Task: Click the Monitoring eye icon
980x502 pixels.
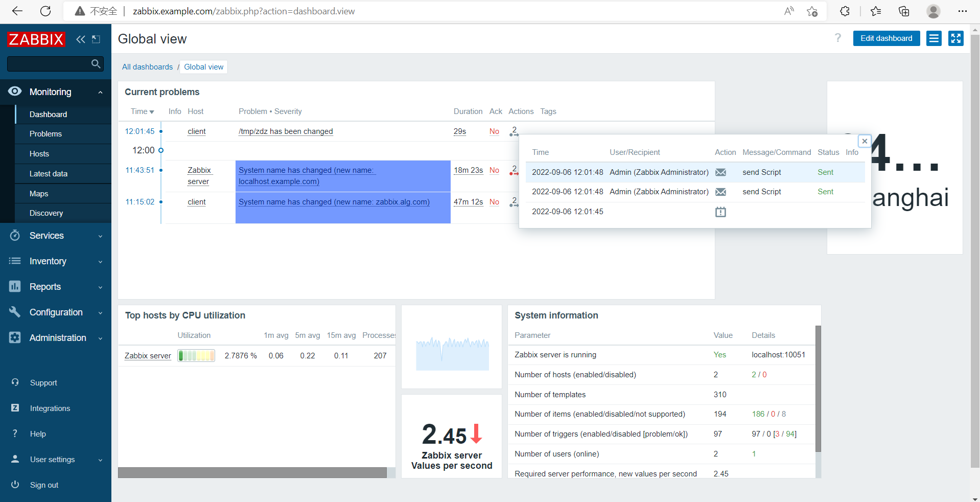Action: click(15, 92)
